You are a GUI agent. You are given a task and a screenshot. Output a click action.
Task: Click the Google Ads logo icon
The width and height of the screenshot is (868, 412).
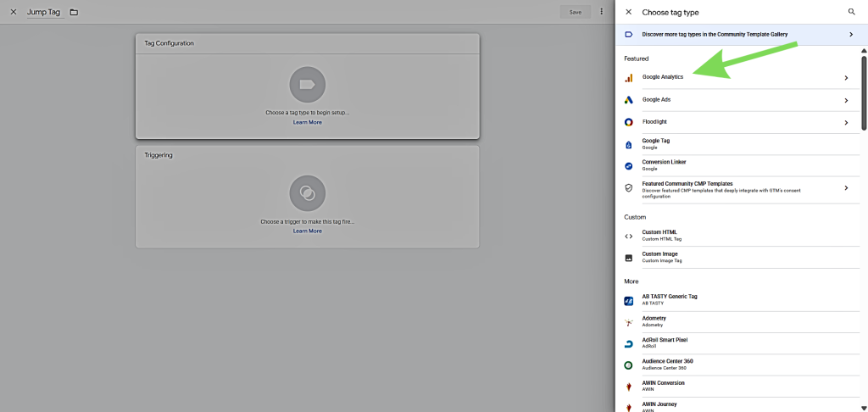[628, 100]
